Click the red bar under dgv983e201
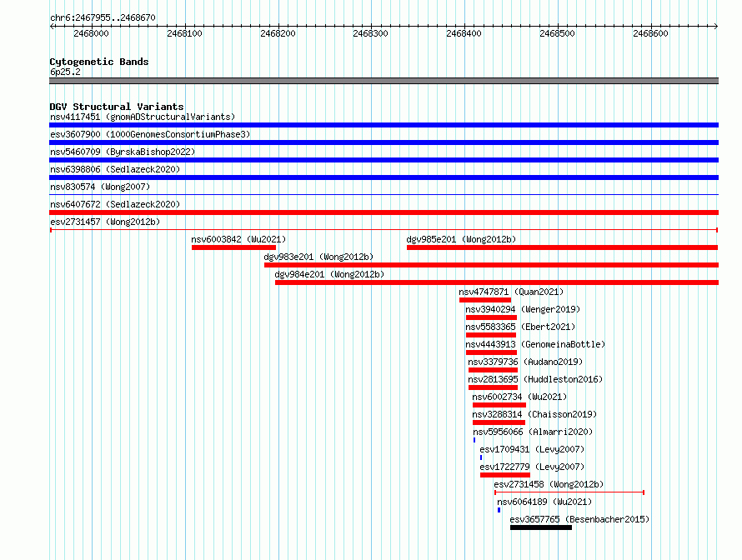Screen dimensions: 742x560 pyautogui.click(x=491, y=265)
